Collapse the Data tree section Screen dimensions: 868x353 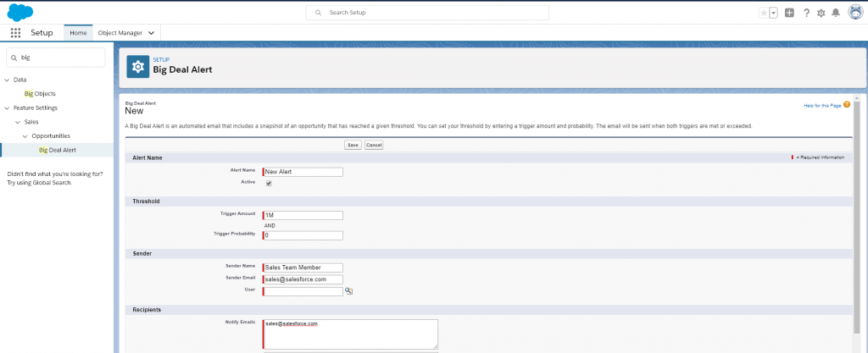tap(7, 80)
